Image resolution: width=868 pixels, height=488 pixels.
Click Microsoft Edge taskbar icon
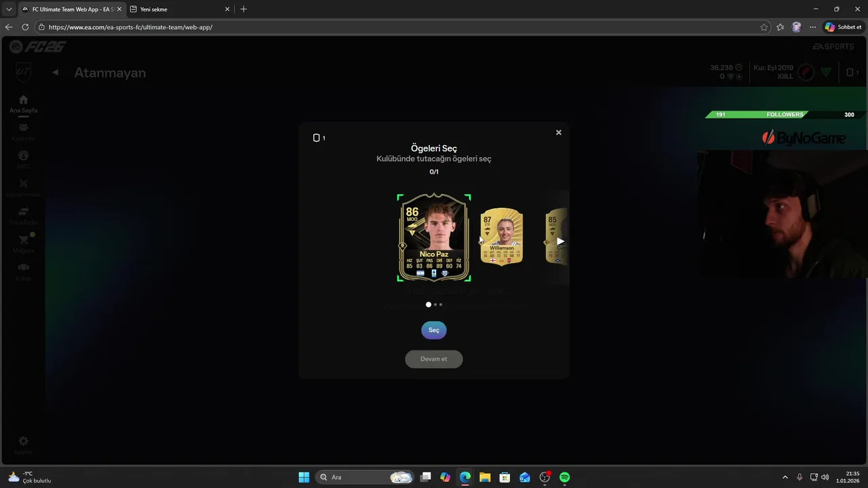tap(465, 477)
